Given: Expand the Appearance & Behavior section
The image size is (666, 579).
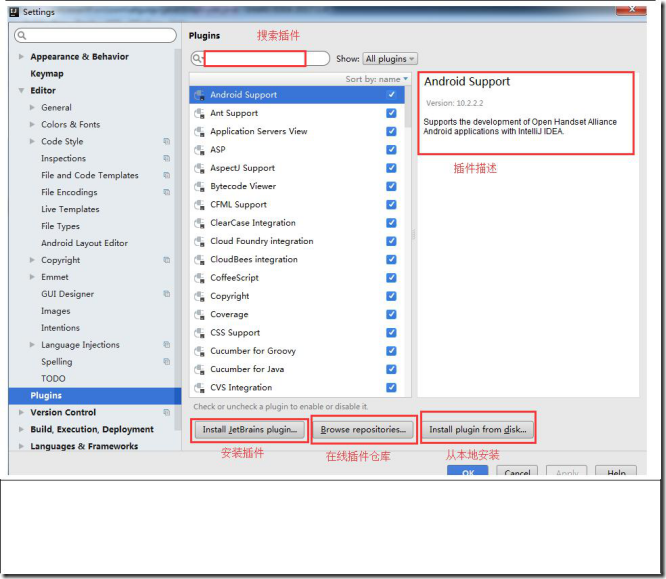Looking at the screenshot, I should [x=21, y=56].
